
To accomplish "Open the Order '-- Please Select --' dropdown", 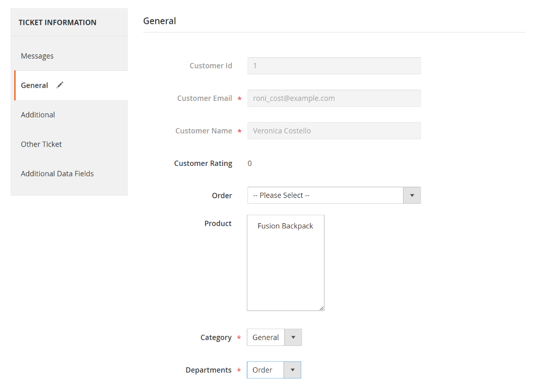I will pos(325,196).
